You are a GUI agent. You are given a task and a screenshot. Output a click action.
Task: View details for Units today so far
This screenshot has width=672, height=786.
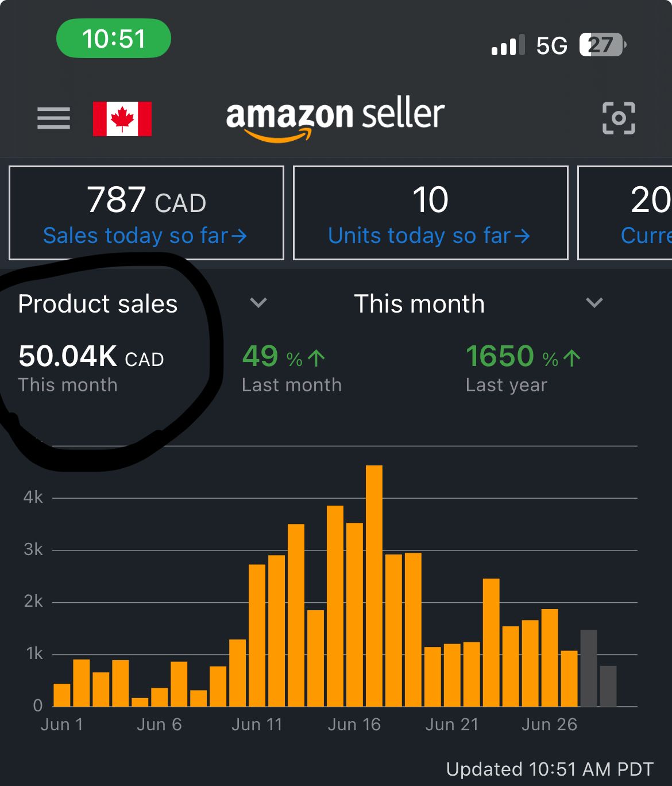click(x=429, y=235)
